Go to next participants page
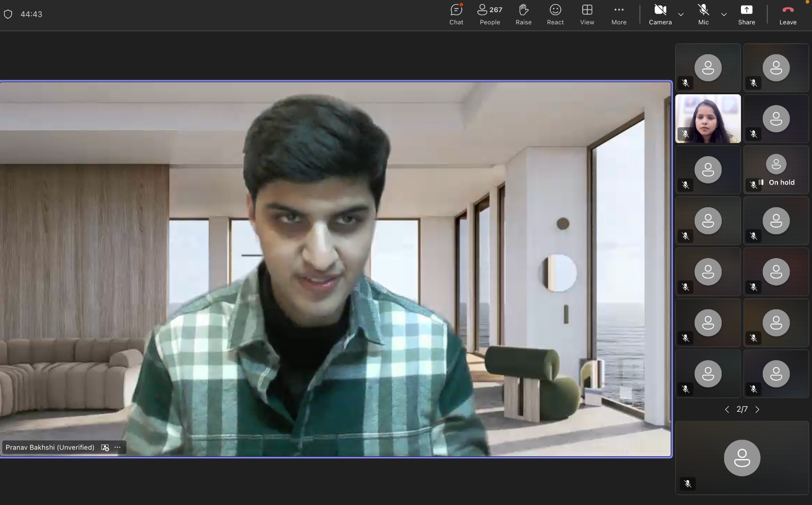 click(757, 410)
